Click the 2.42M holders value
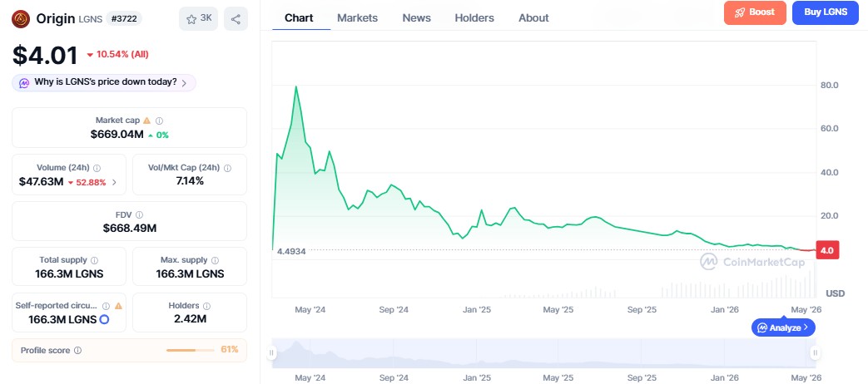Image resolution: width=868 pixels, height=384 pixels. (x=190, y=319)
